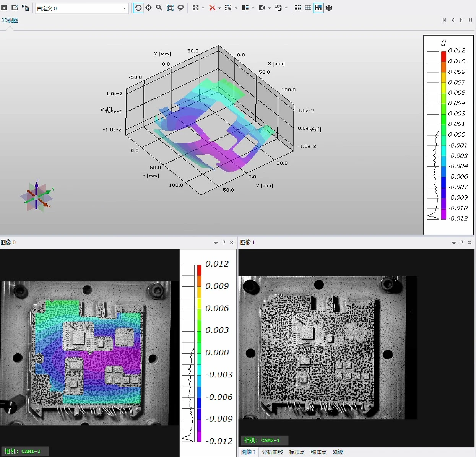Pin the 图像 0 panel
The width and height of the screenshot is (476, 457).
[224, 242]
